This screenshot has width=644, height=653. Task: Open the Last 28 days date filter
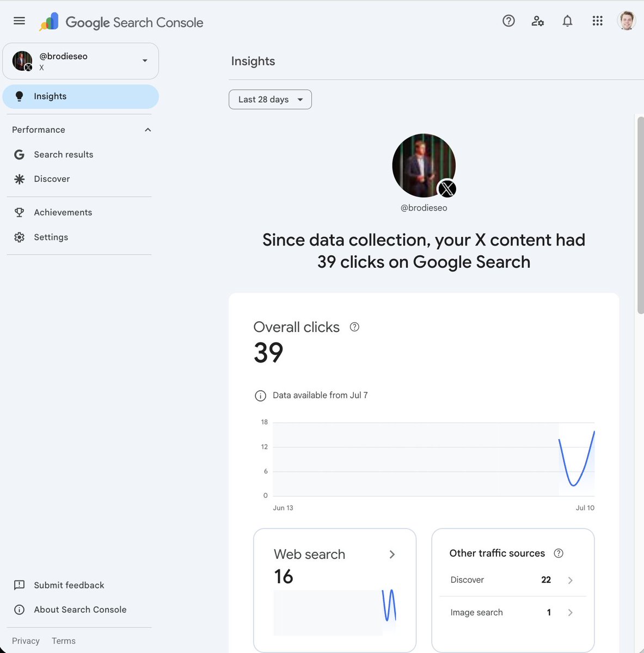(270, 100)
